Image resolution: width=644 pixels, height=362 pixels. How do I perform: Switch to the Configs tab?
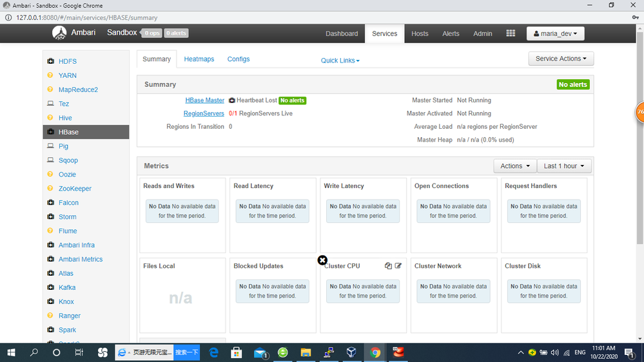click(x=239, y=59)
